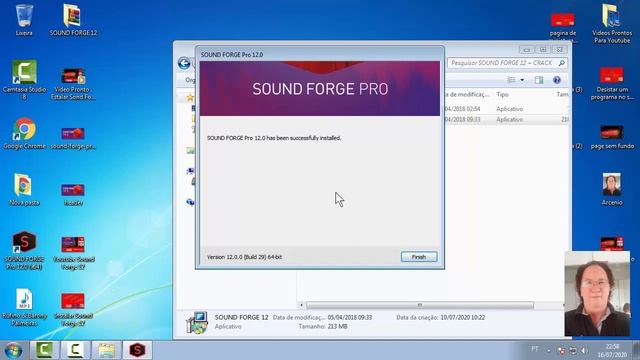This screenshot has width=640, height=360.
Task: Click the Explorer back navigation arrow
Action: click(184, 63)
